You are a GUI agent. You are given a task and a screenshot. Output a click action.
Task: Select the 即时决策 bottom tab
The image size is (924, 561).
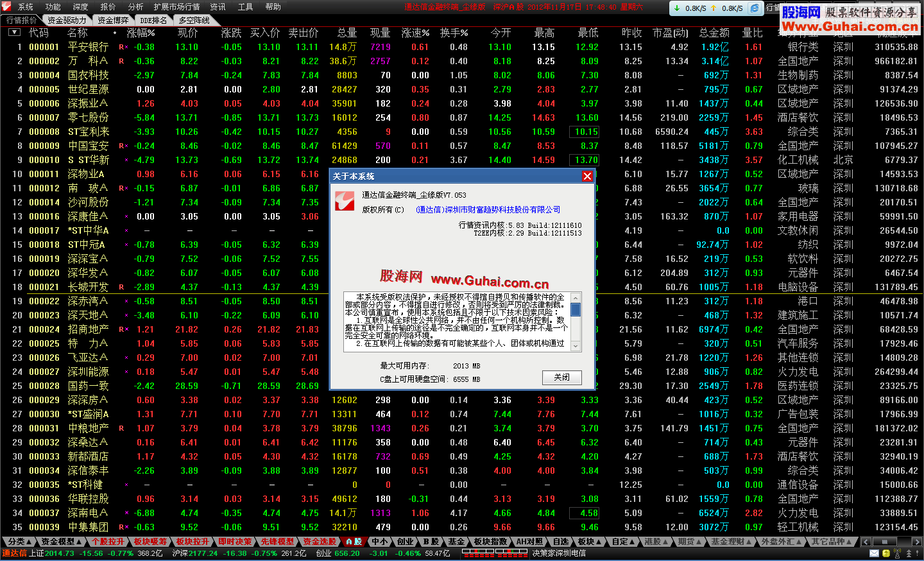(x=235, y=542)
